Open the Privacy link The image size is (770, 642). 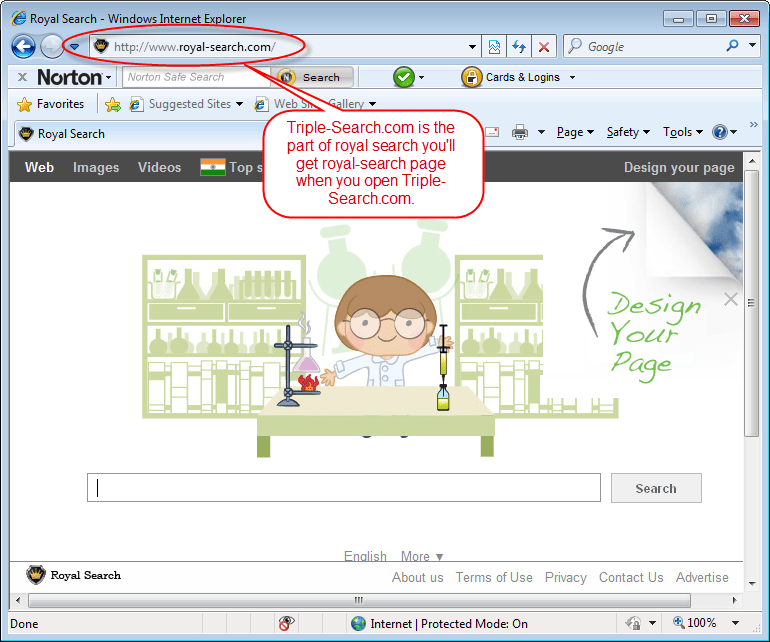click(566, 578)
